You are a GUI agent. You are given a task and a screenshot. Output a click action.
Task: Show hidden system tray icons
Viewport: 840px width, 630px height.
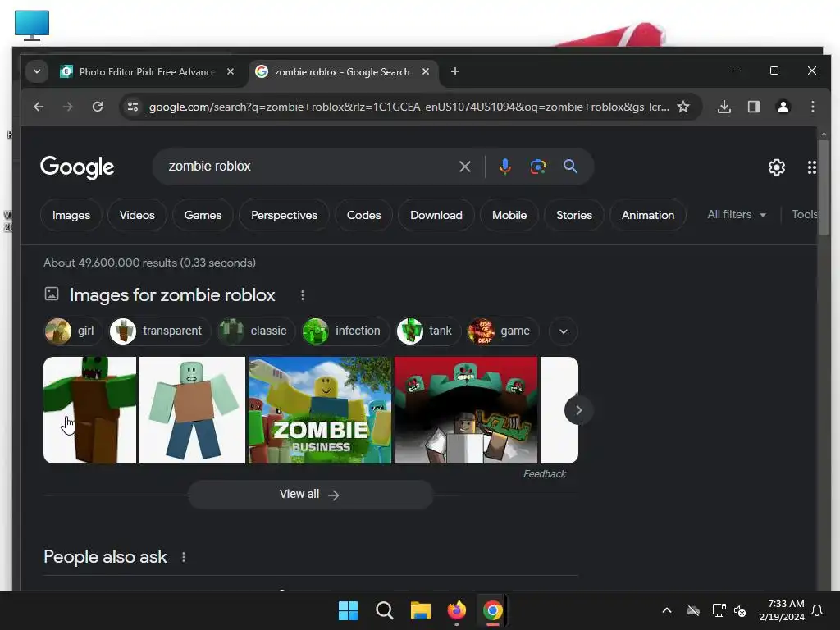coord(667,610)
